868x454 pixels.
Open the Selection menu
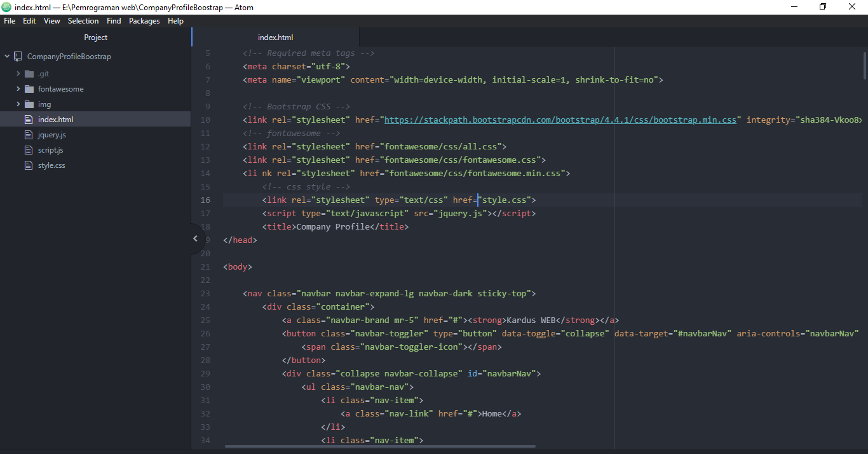[83, 20]
